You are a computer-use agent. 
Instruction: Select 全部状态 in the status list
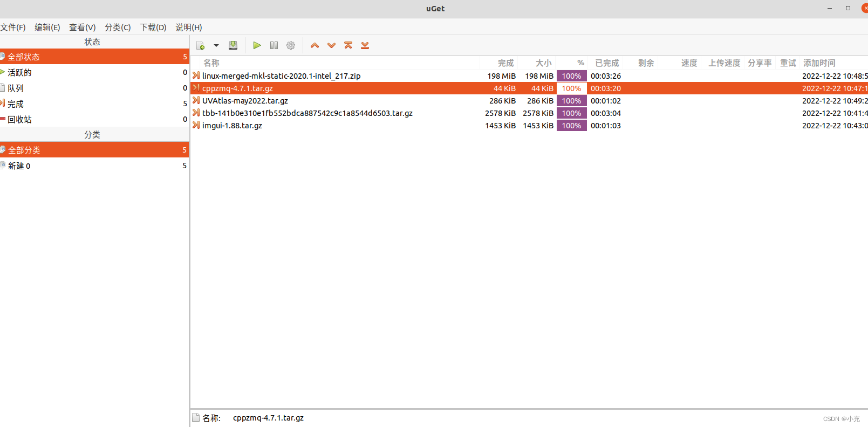coord(94,57)
